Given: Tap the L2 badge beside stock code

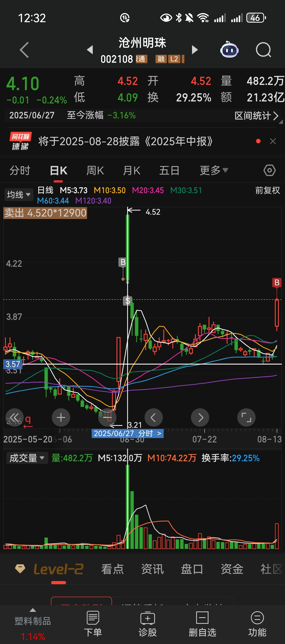Looking at the screenshot, I should point(174,59).
